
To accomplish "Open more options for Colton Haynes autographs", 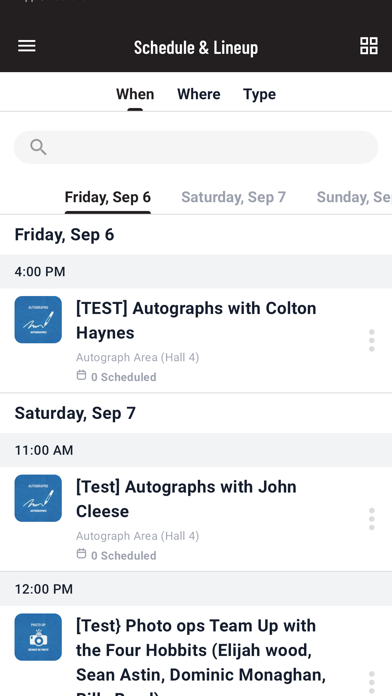I will (372, 340).
